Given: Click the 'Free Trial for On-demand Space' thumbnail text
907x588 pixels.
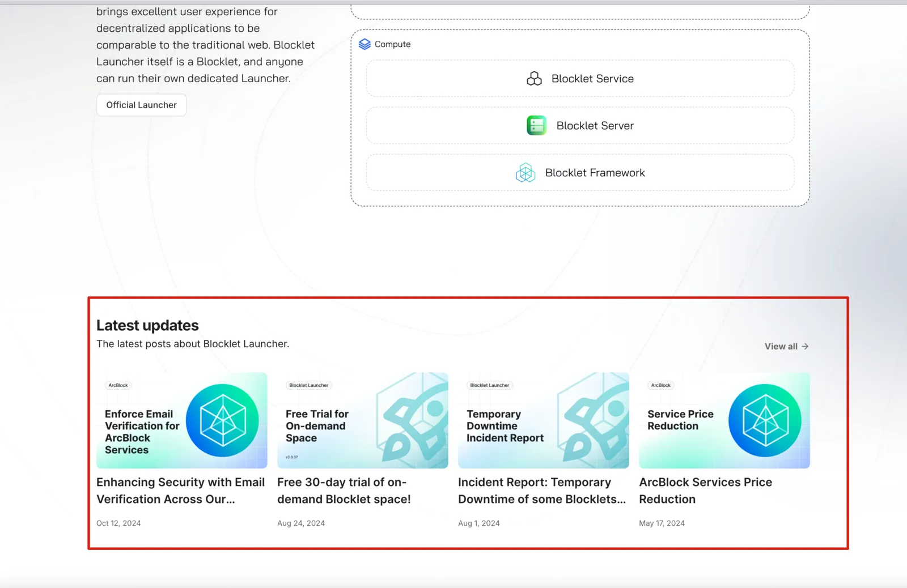Looking at the screenshot, I should (x=317, y=426).
